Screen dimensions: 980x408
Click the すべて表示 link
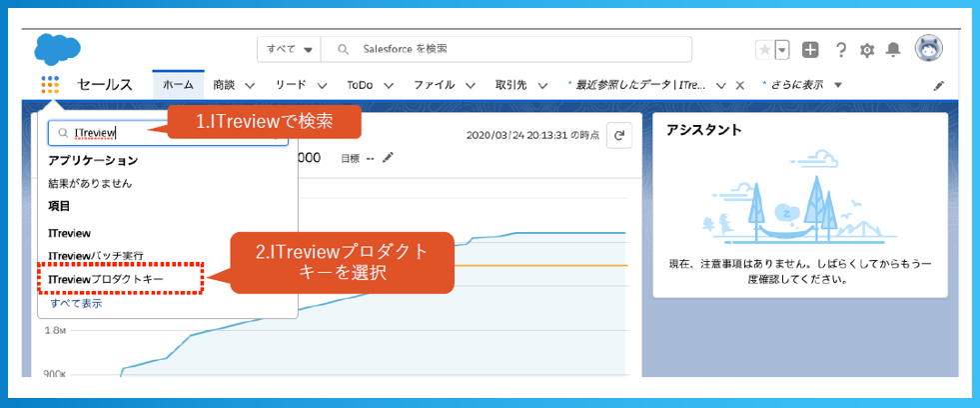click(76, 303)
